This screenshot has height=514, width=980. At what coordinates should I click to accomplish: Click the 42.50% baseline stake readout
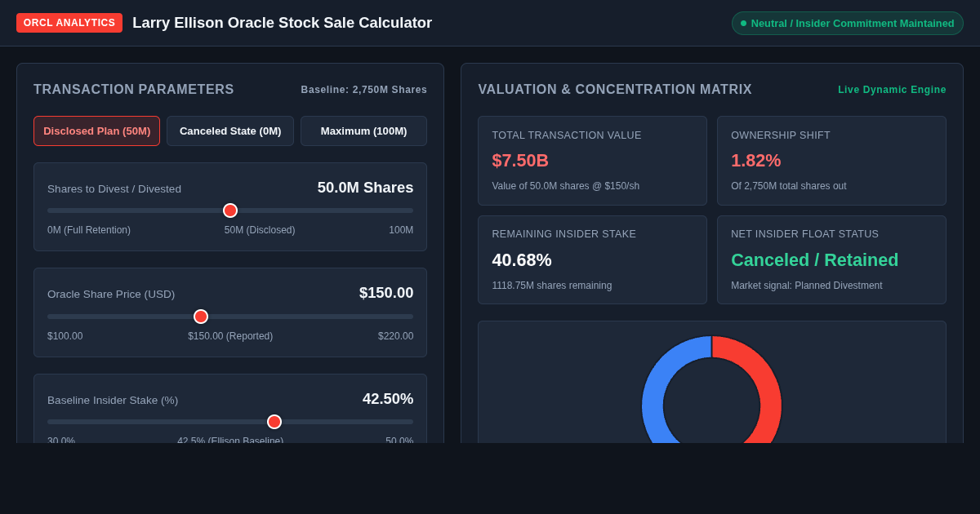click(x=388, y=399)
